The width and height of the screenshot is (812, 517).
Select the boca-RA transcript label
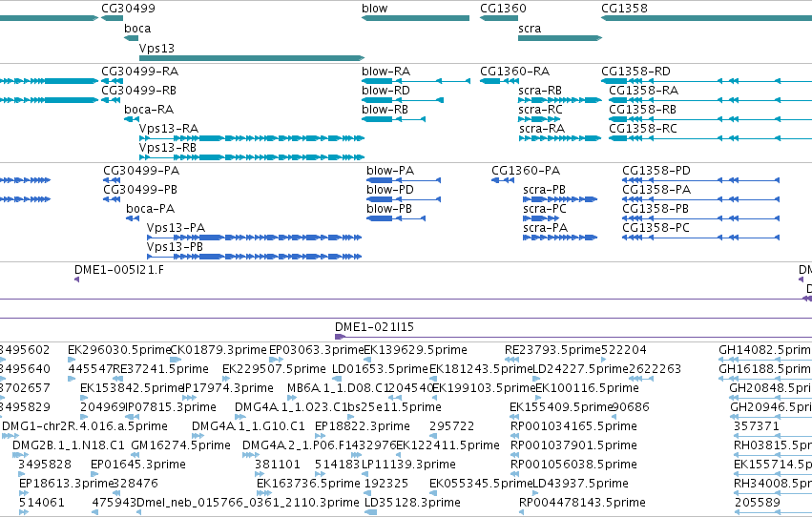coord(149,110)
